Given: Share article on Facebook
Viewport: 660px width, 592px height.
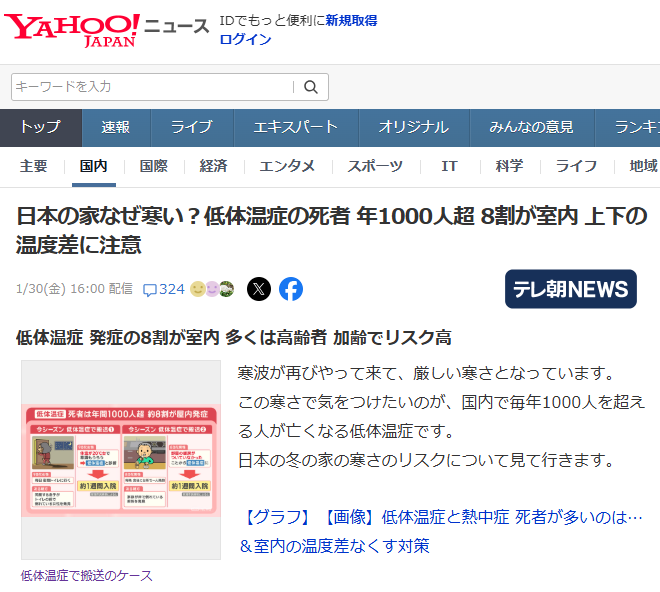Looking at the screenshot, I should pyautogui.click(x=291, y=289).
